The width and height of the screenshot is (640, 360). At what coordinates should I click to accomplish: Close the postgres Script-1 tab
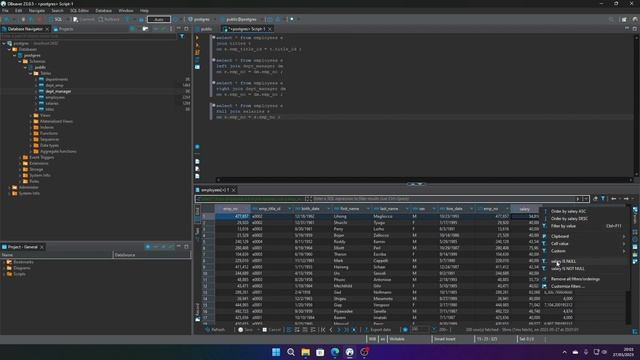(x=270, y=29)
